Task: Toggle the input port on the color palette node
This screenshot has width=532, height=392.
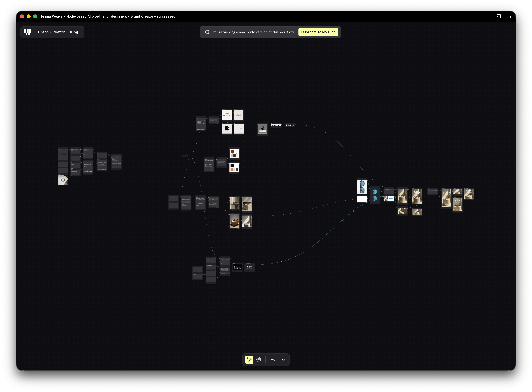Action: click(229, 150)
